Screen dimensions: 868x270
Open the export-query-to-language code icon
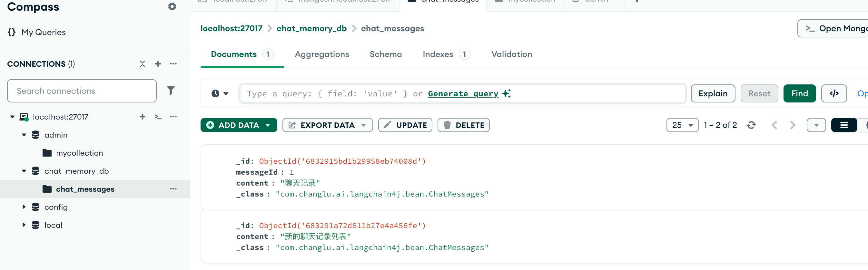tap(834, 93)
